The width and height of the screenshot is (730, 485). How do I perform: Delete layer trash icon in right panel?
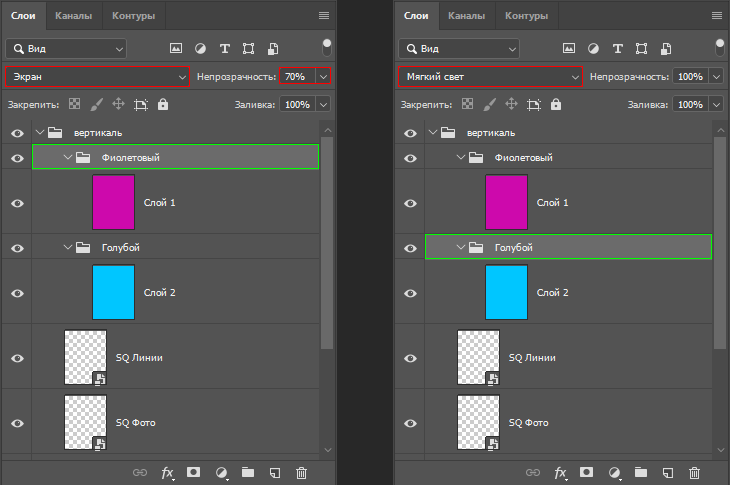click(694, 473)
